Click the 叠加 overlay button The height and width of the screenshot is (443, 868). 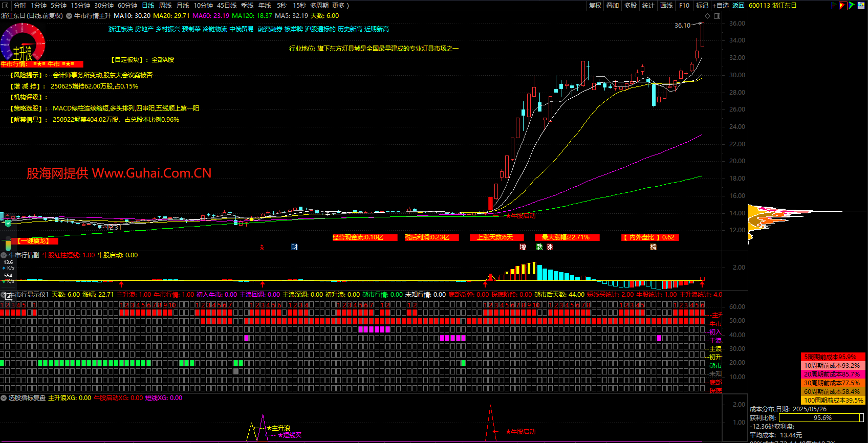[613, 5]
